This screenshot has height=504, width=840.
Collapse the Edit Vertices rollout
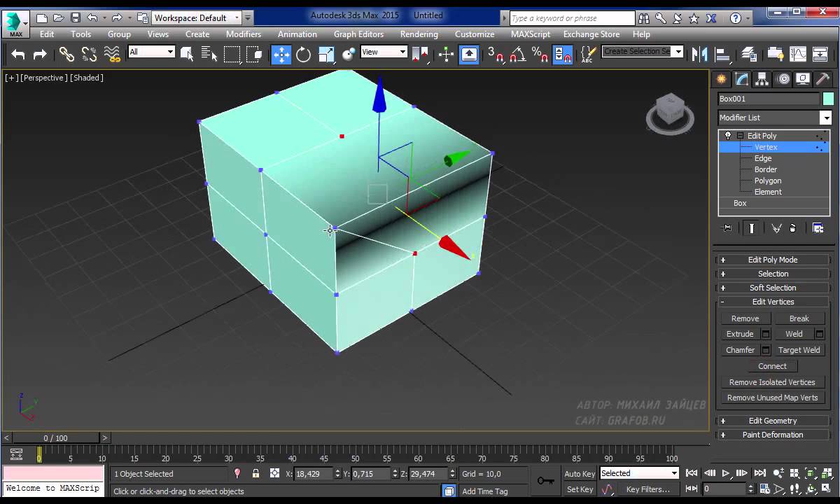tap(773, 302)
